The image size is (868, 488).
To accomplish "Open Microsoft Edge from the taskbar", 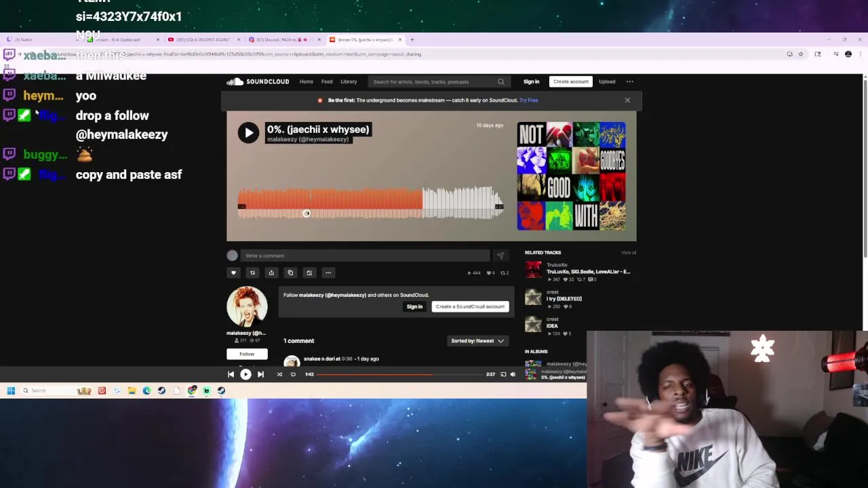I will click(x=146, y=390).
